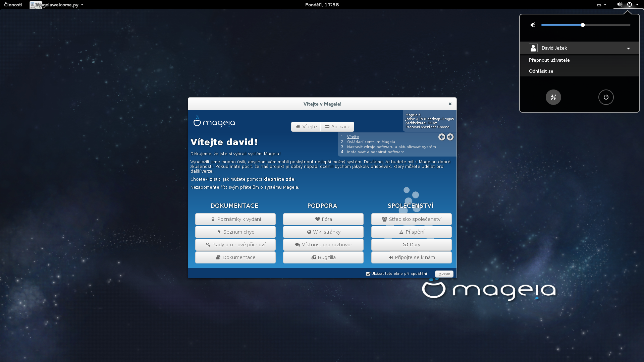Open Seznam chyb errata list
The height and width of the screenshot is (362, 644).
click(x=235, y=232)
